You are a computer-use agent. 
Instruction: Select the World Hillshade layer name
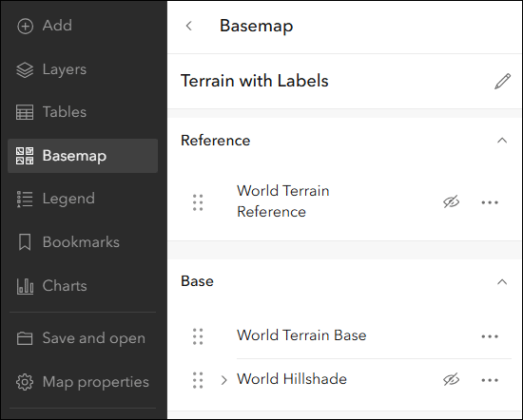[292, 379]
